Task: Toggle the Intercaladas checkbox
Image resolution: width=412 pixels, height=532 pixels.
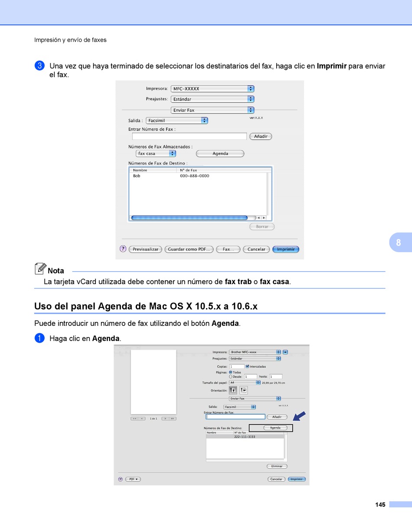Action: coord(247,367)
